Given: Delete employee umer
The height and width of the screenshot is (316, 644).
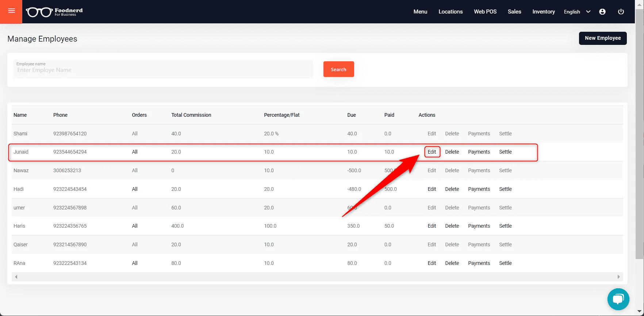Looking at the screenshot, I should (x=452, y=208).
